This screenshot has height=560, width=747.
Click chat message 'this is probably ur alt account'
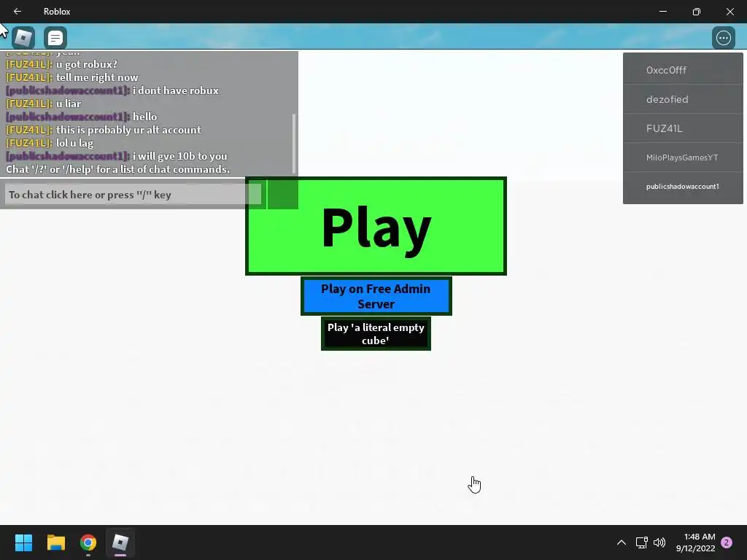coord(128,130)
